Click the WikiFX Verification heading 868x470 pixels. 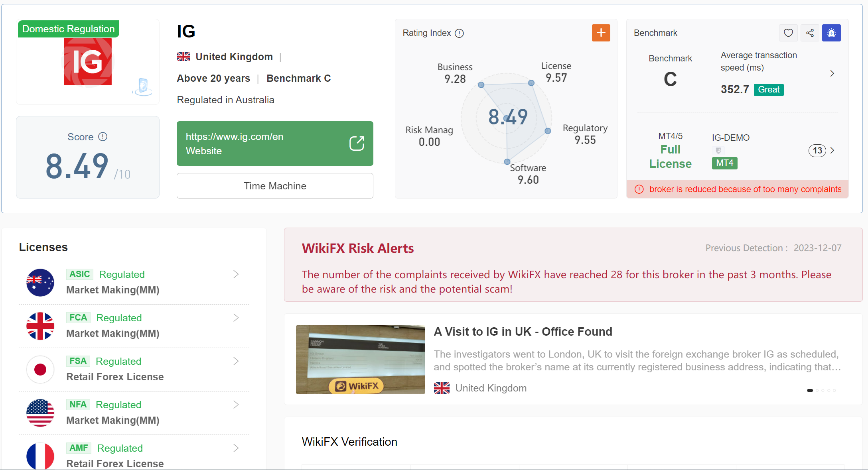tap(349, 442)
